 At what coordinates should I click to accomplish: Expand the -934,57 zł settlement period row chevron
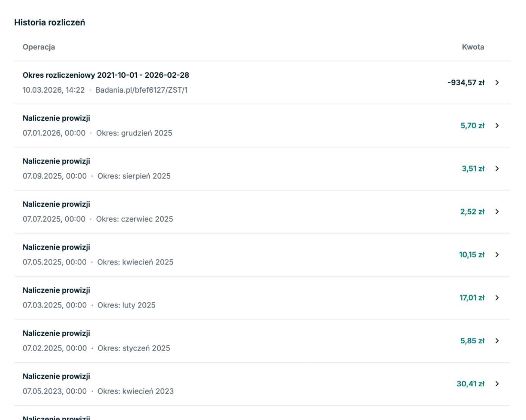(497, 83)
